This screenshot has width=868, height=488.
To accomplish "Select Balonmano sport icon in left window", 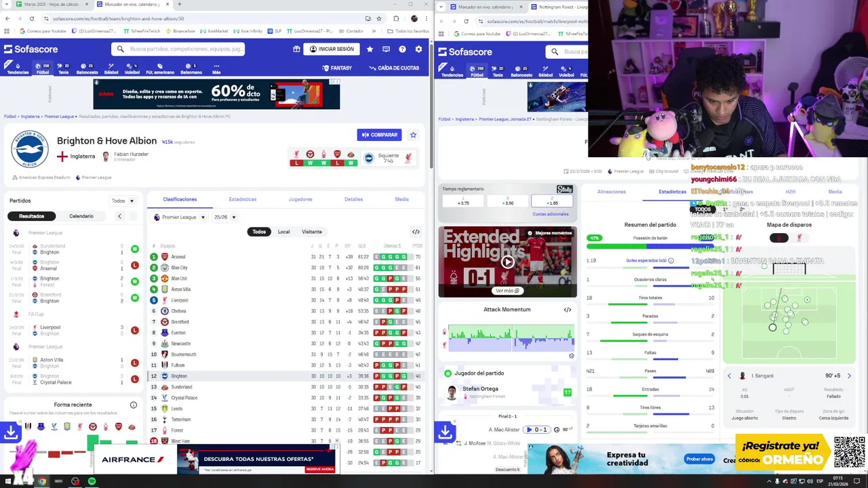I will 191,68.
